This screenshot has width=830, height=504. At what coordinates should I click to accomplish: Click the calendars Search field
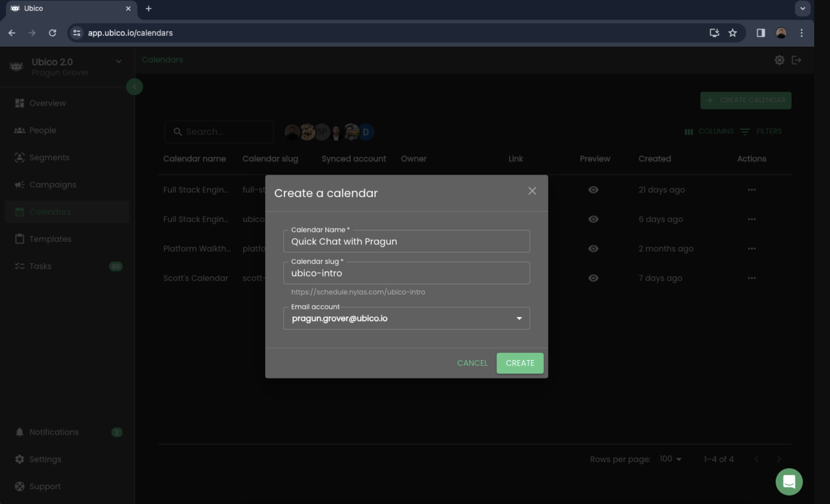tap(219, 132)
